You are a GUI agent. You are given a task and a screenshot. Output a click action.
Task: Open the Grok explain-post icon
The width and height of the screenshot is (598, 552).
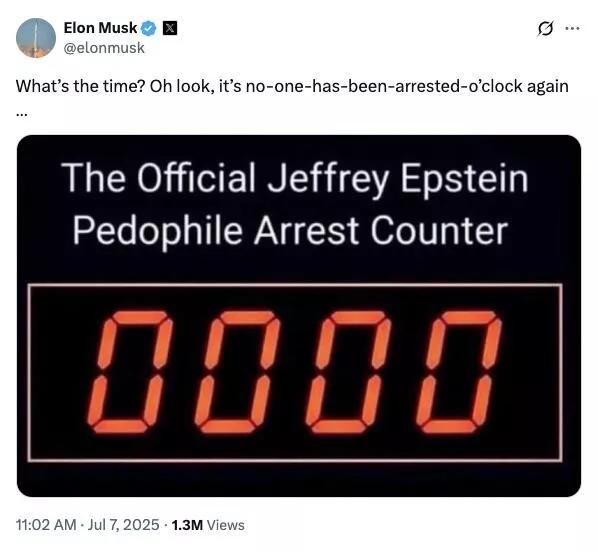pyautogui.click(x=545, y=28)
